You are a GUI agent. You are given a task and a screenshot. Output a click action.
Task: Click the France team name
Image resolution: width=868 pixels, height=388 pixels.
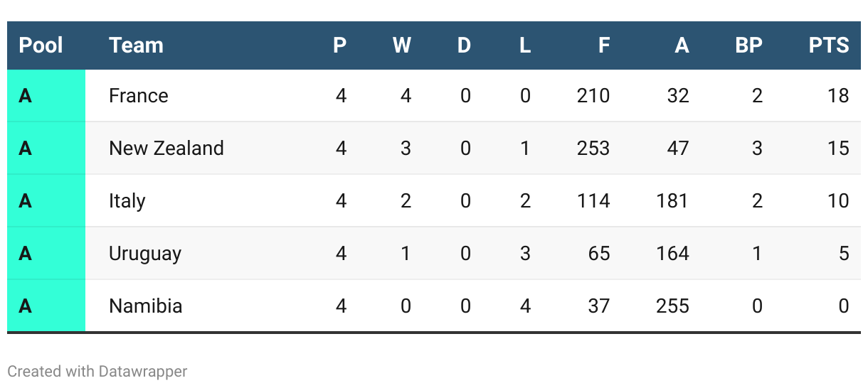pos(139,96)
